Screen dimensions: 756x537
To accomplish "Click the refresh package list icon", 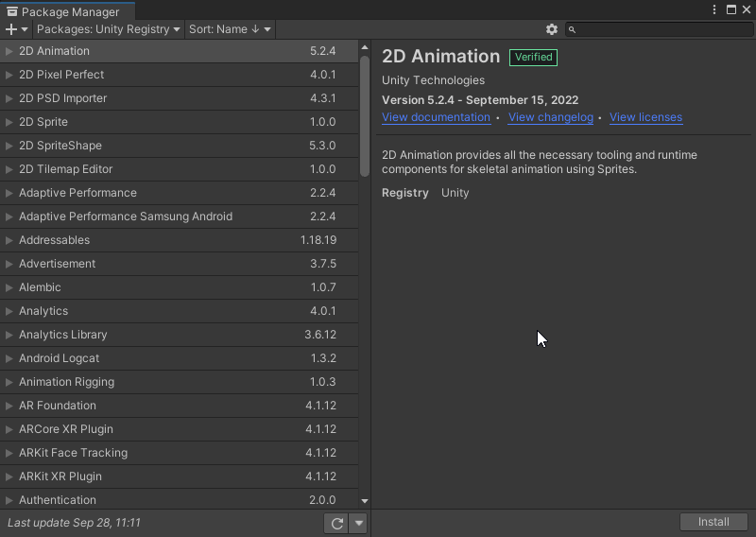I will pos(337,523).
